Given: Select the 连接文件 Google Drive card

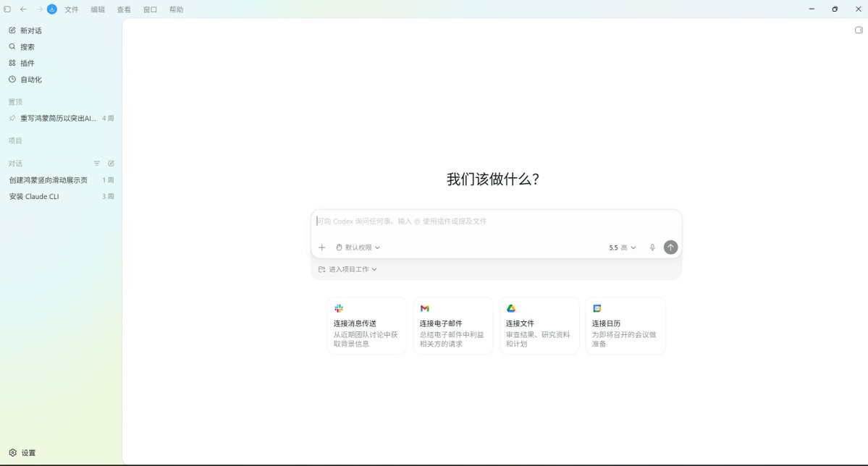Looking at the screenshot, I should 540,326.
